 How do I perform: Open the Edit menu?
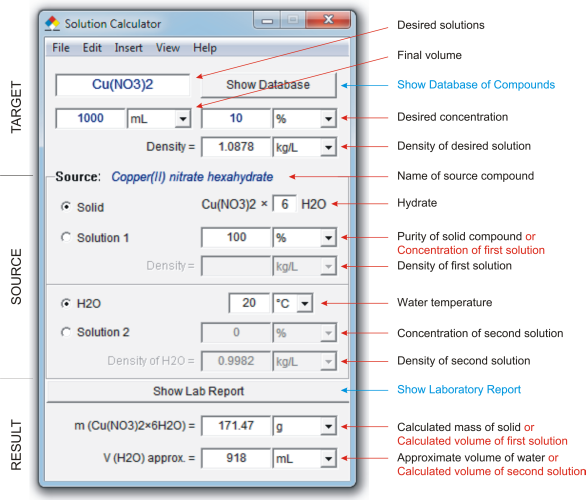coord(92,48)
